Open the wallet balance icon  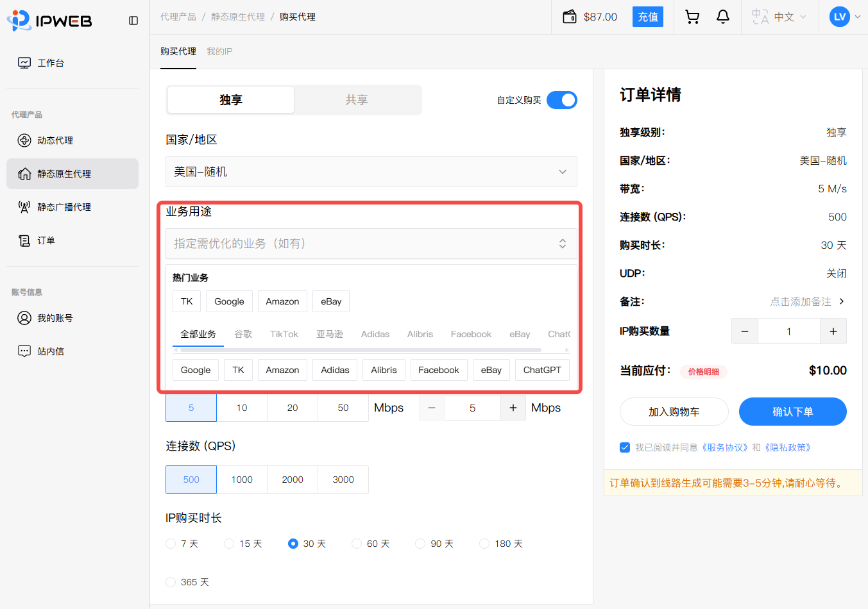pyautogui.click(x=570, y=17)
